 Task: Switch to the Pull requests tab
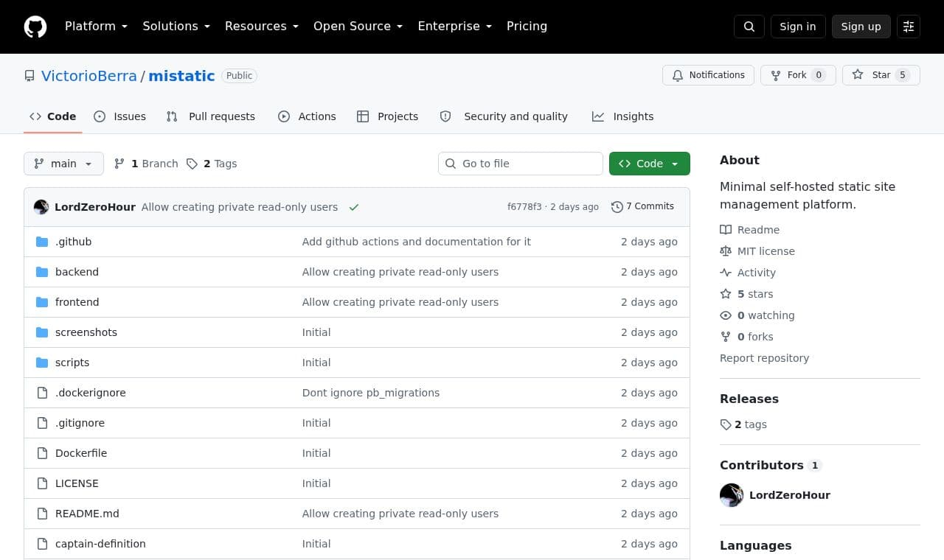(x=211, y=116)
